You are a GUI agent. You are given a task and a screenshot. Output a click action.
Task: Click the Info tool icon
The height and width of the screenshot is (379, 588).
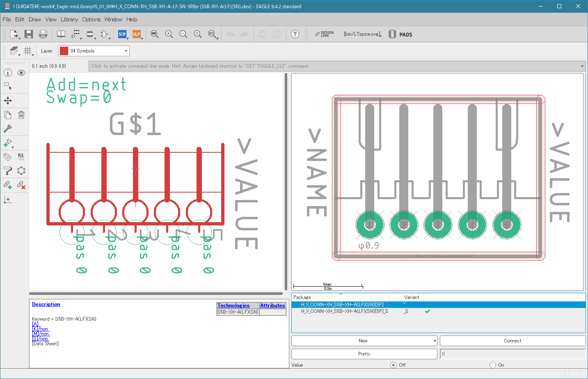tap(8, 73)
